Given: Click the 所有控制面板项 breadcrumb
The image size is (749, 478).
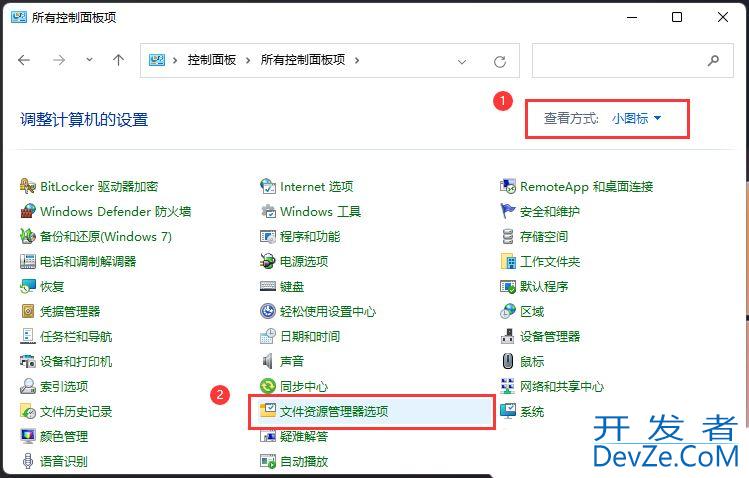Looking at the screenshot, I should [303, 60].
